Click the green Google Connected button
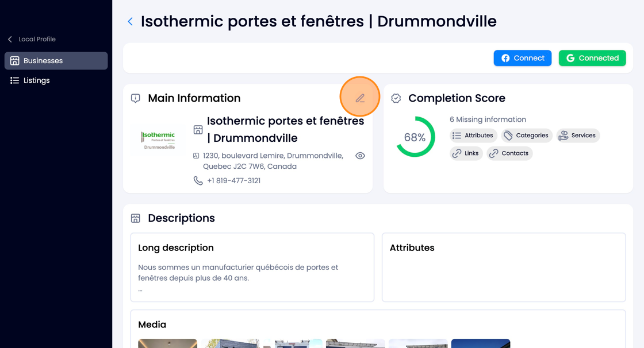This screenshot has width=644, height=348. pos(592,58)
